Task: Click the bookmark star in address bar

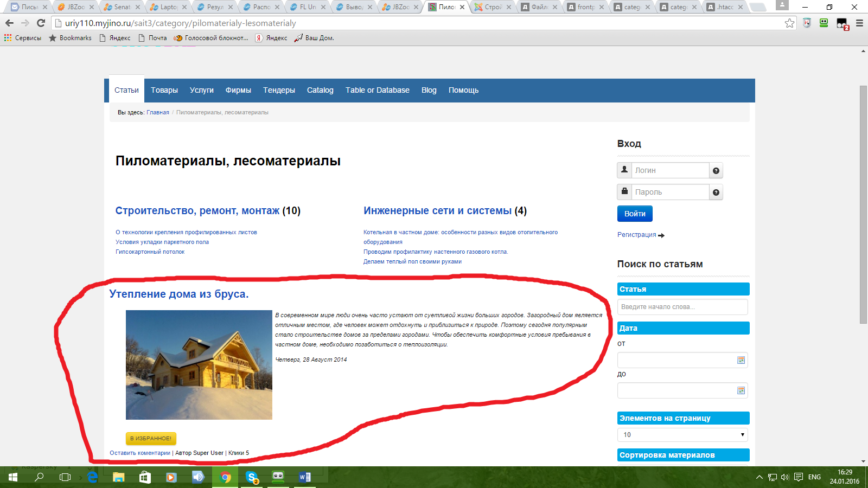Action: 789,23
